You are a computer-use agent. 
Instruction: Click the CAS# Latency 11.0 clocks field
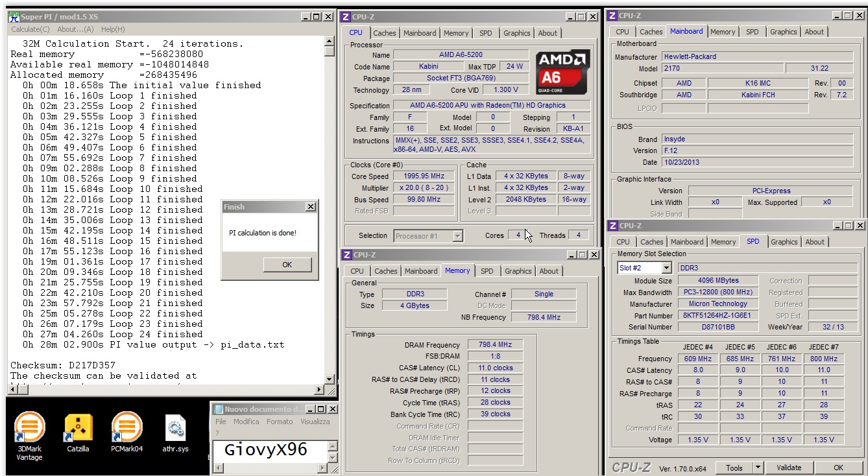click(495, 368)
